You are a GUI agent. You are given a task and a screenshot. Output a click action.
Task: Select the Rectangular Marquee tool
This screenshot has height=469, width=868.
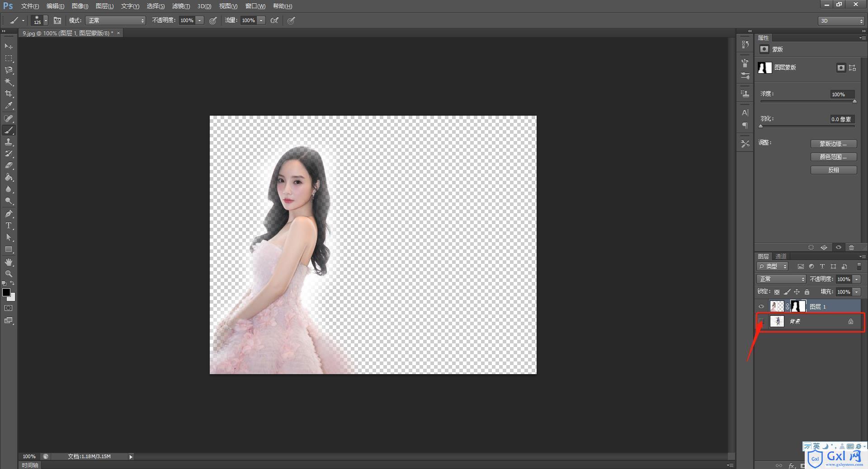click(x=9, y=58)
